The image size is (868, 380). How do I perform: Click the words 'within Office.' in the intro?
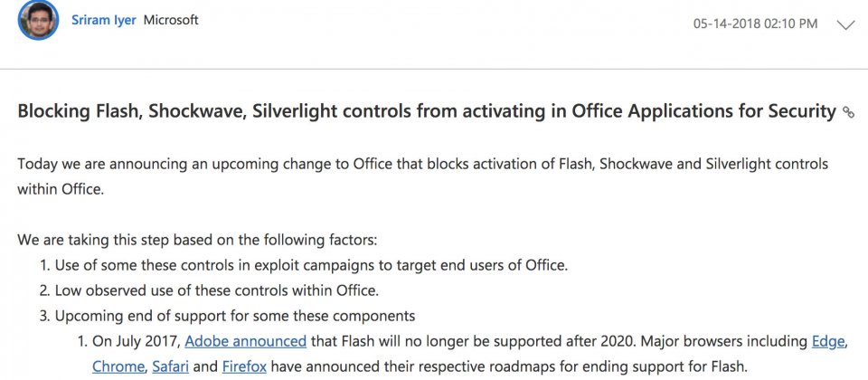click(x=61, y=189)
